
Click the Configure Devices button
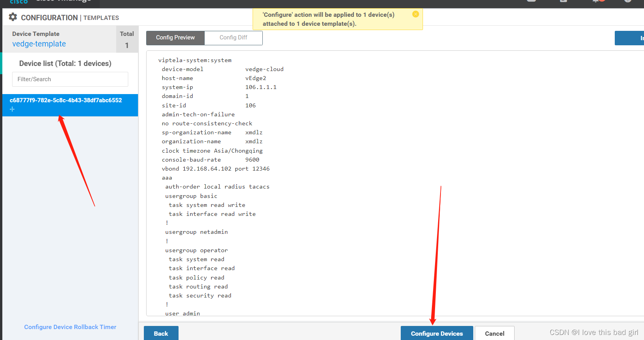coord(437,333)
